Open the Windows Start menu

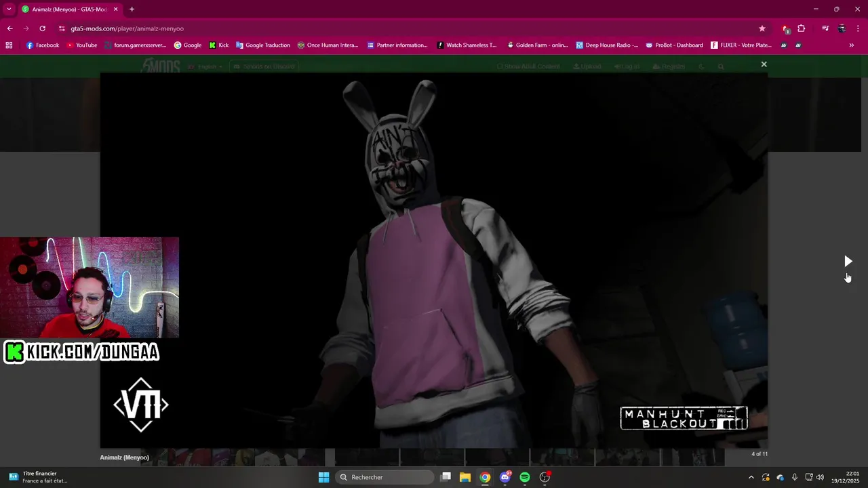click(324, 477)
